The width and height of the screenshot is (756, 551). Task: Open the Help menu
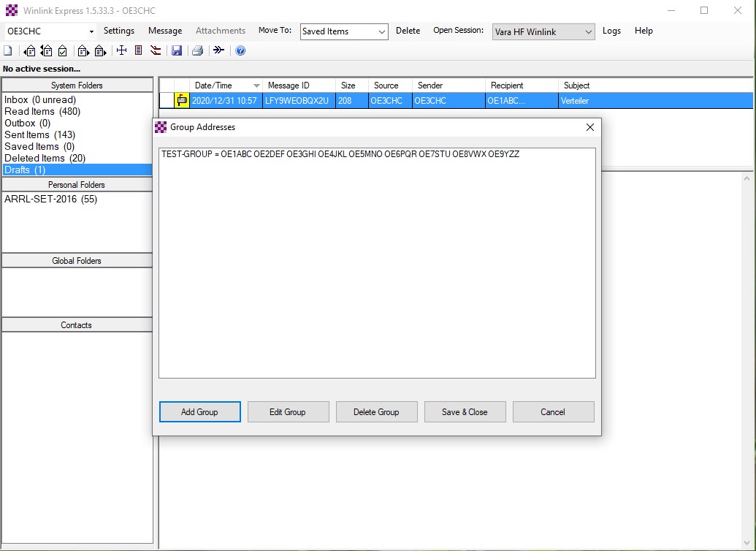tap(644, 31)
